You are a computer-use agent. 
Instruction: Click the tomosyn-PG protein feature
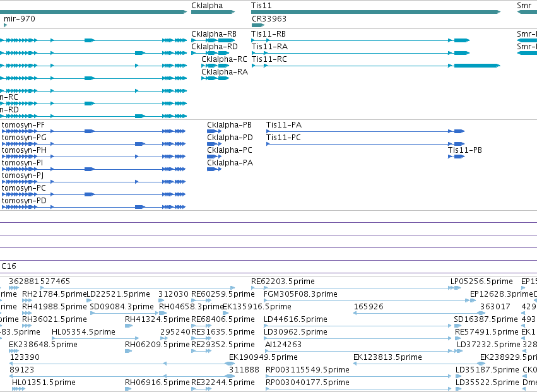[x=93, y=144]
